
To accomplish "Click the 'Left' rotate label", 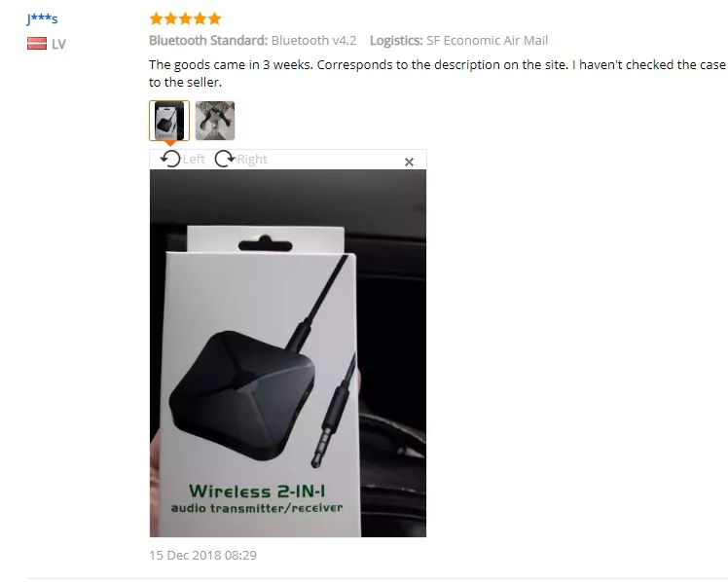I will [194, 160].
